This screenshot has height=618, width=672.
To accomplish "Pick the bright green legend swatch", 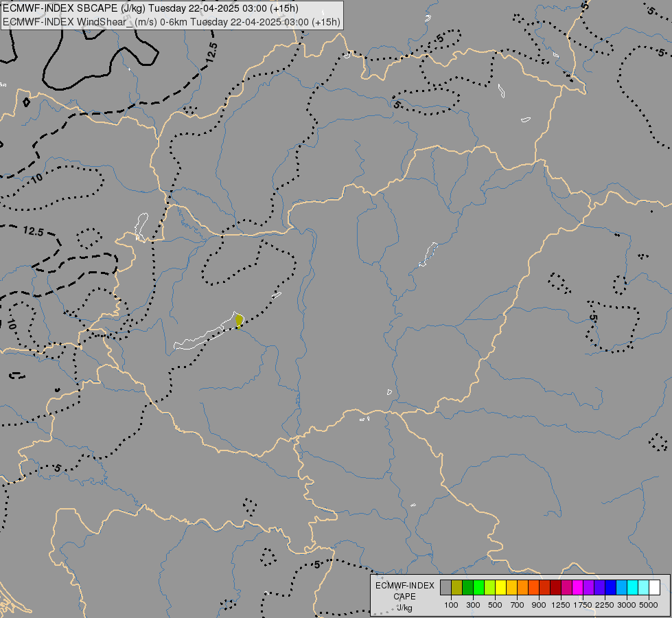I will point(478,588).
